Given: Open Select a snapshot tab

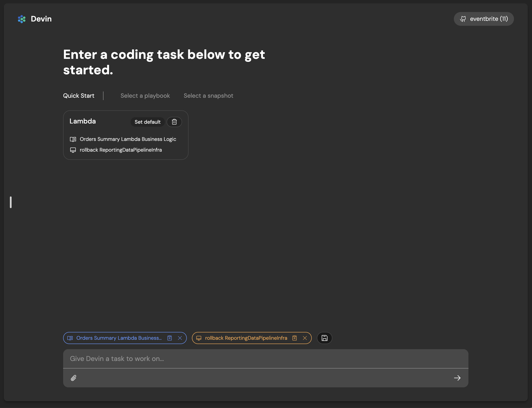Looking at the screenshot, I should [208, 96].
